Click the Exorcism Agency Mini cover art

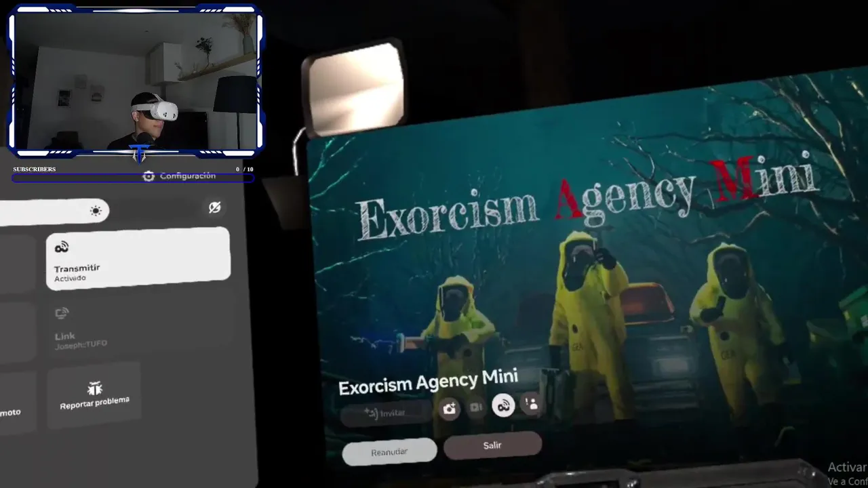pos(590,271)
